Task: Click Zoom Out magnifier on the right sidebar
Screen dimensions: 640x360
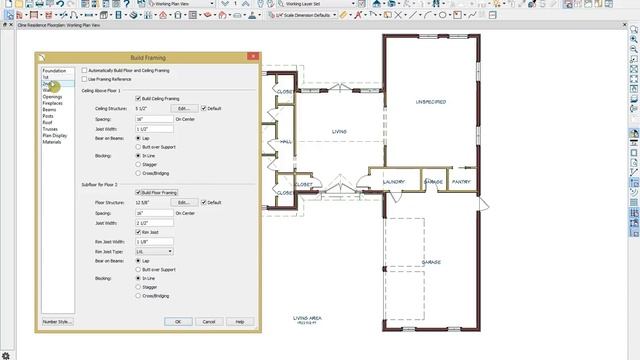Action: point(633,49)
